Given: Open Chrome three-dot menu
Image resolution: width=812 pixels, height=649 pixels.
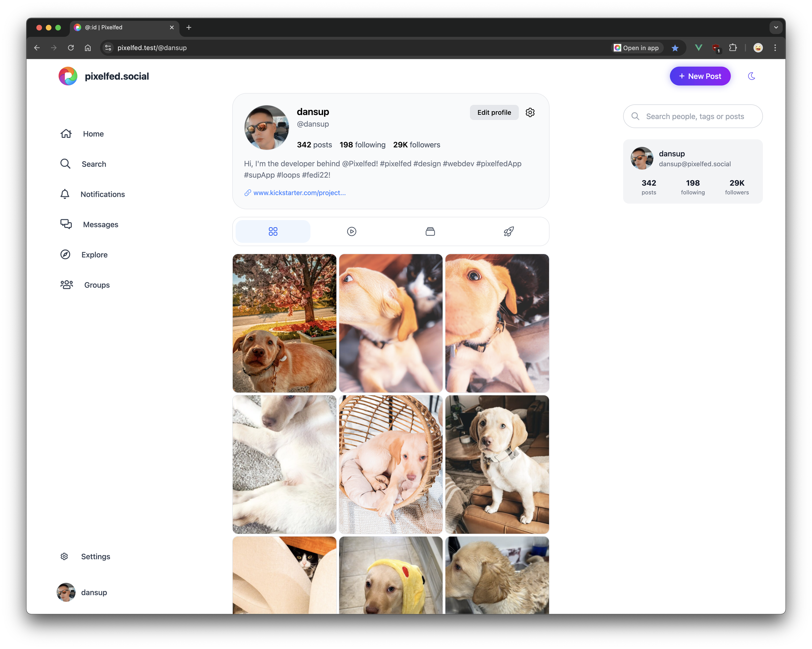Looking at the screenshot, I should point(775,48).
